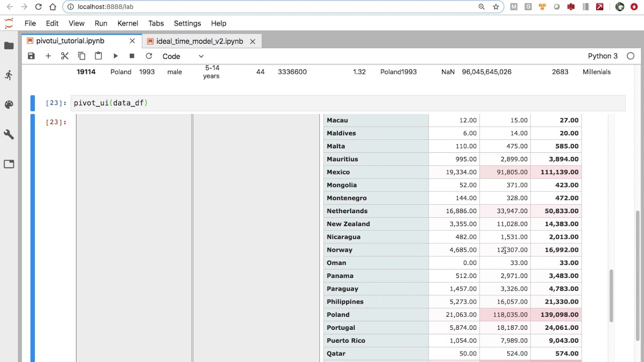Open the browser zoom magnifier icon
644x362 pixels.
click(481, 7)
